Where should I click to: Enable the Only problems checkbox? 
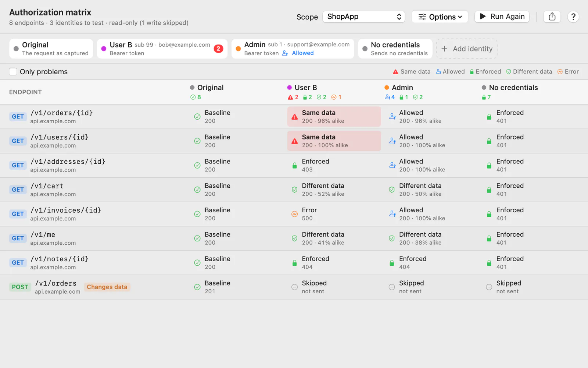pos(13,71)
